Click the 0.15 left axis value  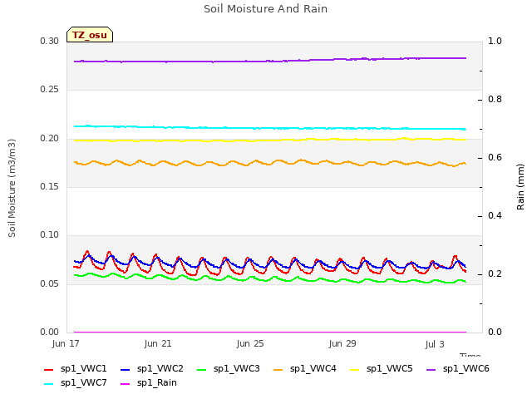pos(50,186)
